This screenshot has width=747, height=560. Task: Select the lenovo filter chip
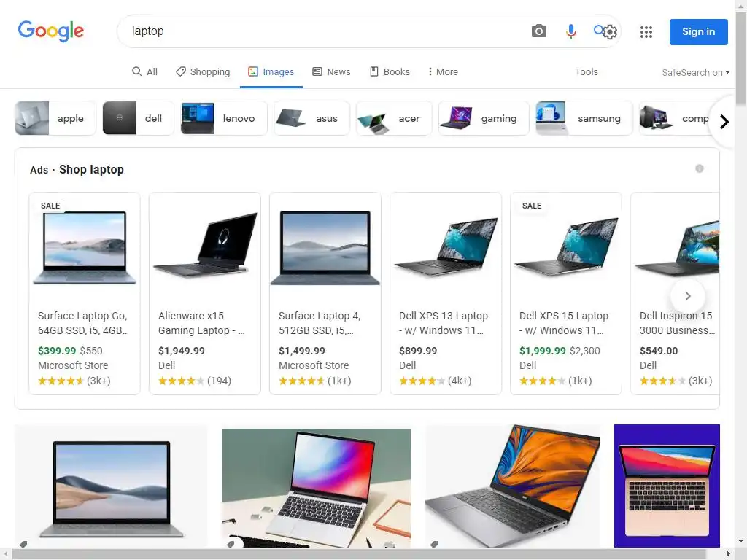[224, 118]
